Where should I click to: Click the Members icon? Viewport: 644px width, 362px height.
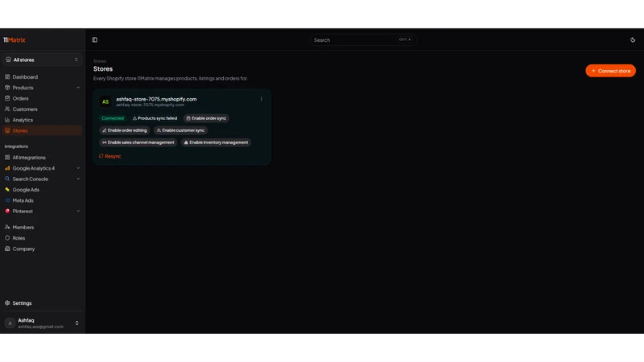[7, 228]
